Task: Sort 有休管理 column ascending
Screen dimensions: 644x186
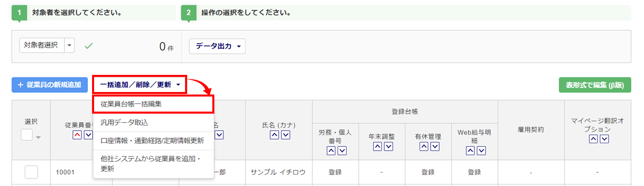Action: (423, 146)
